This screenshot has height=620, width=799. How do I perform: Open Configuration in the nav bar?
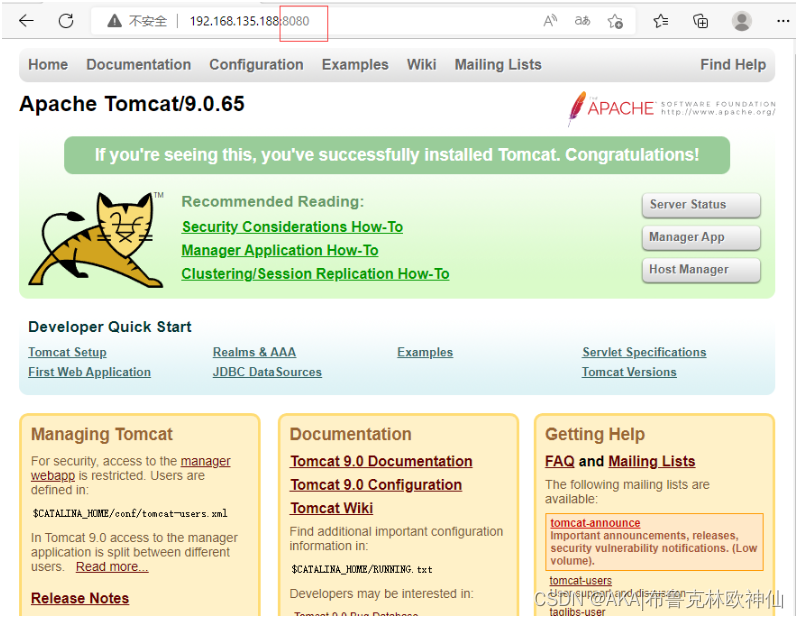[256, 65]
